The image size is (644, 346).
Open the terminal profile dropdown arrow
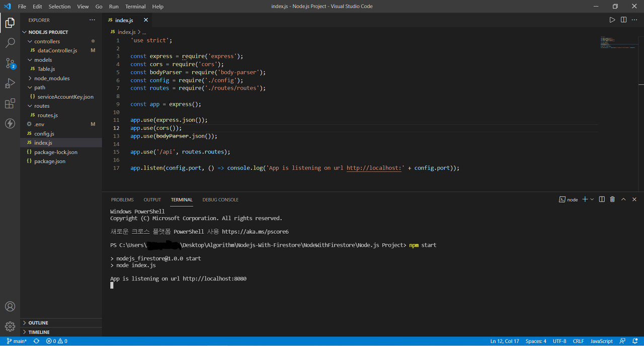[592, 199]
